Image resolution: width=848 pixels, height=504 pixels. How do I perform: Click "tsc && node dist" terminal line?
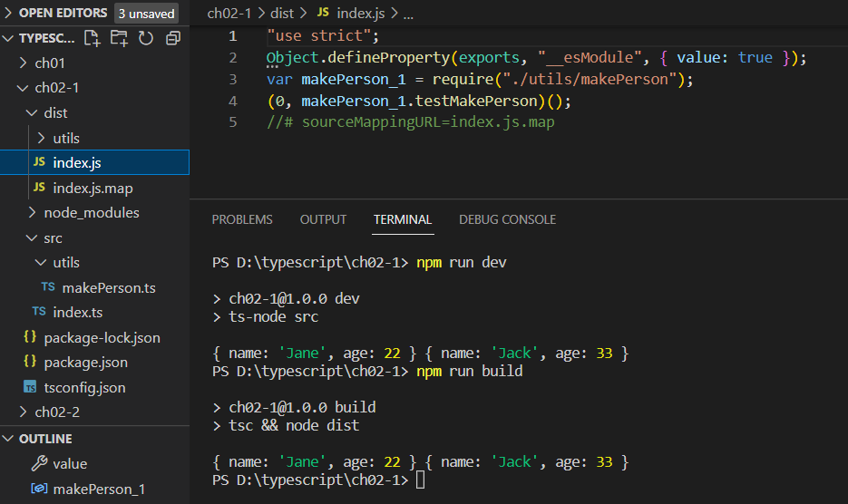[x=294, y=425]
